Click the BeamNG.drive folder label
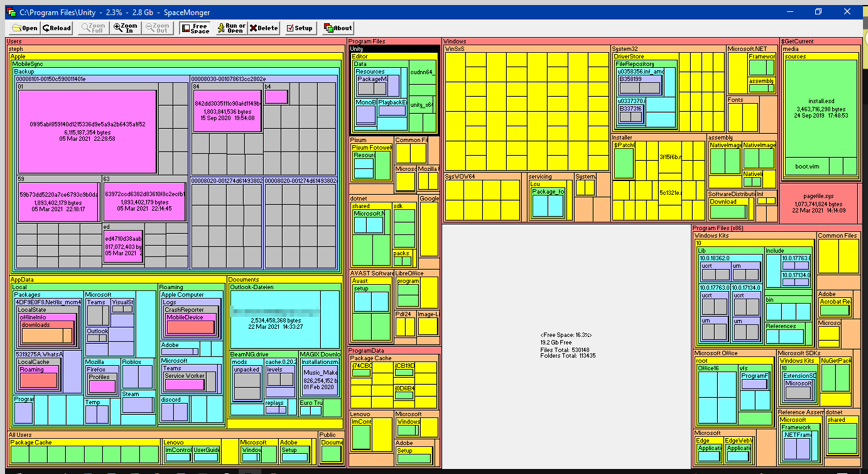868x474 pixels. [x=249, y=355]
